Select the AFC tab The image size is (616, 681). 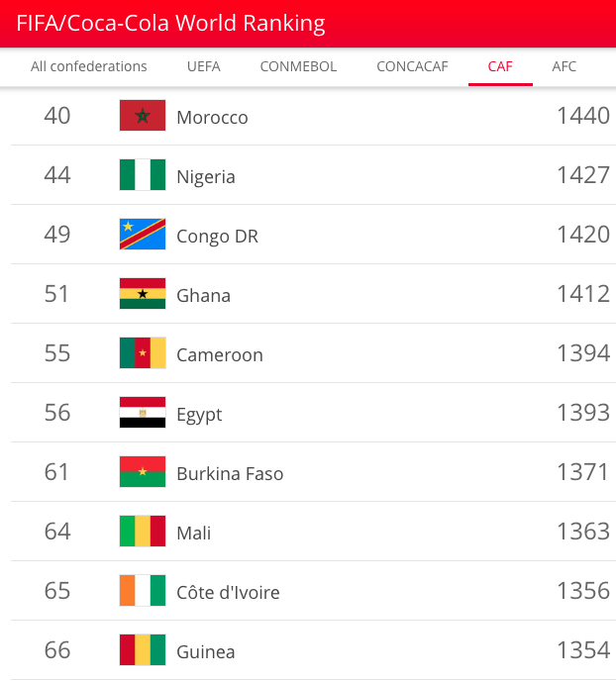coord(565,67)
